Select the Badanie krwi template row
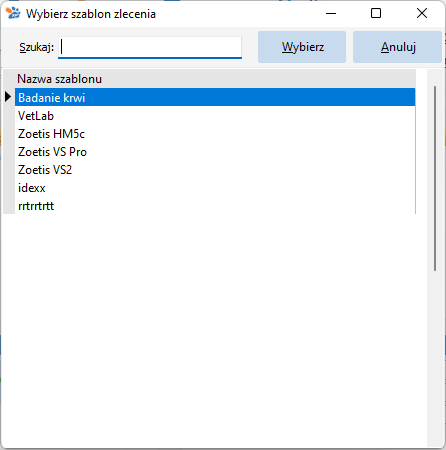The height and width of the screenshot is (450, 446). coord(215,97)
